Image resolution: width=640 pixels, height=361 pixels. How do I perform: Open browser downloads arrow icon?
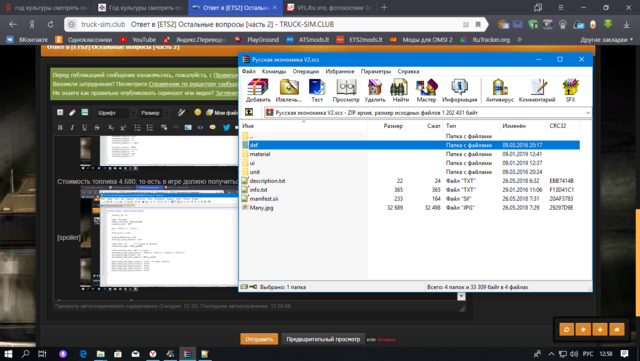[626, 25]
